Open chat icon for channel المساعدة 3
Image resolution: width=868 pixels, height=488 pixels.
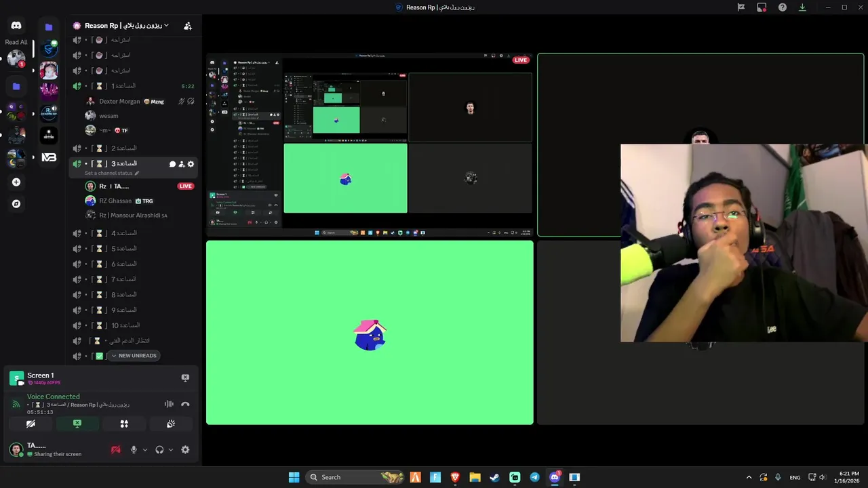click(172, 164)
